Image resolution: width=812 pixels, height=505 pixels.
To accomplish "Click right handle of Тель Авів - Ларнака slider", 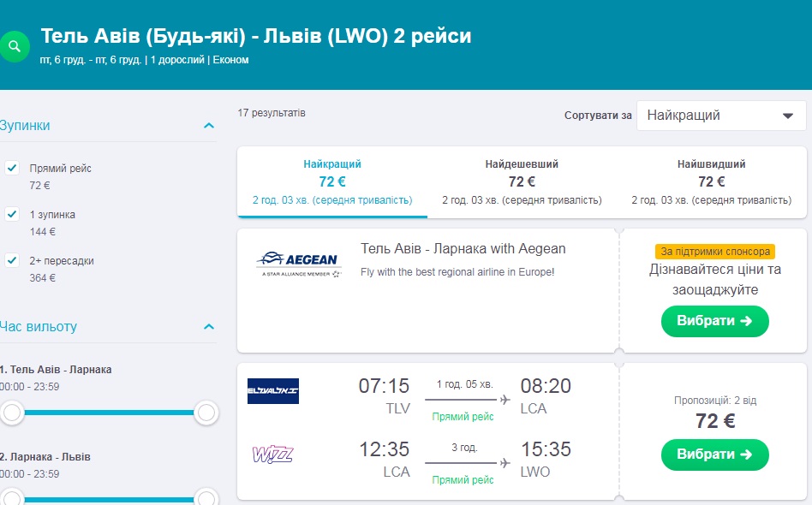I will click(206, 413).
